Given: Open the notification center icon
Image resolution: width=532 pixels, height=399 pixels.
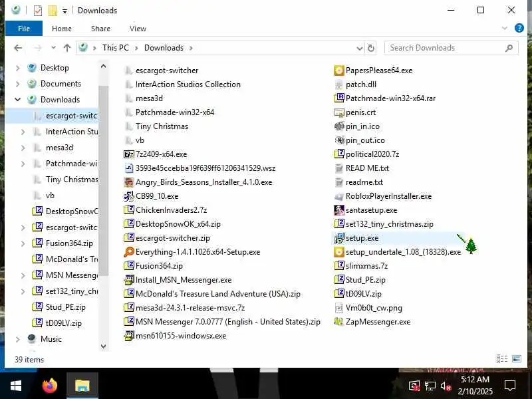Looking at the screenshot, I should point(509,386).
